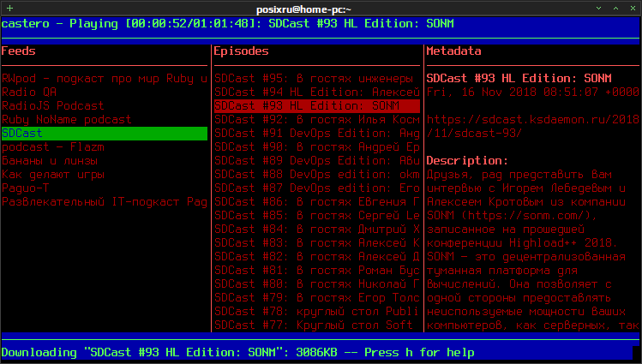
Task: Click the green plus new-tab icon
Action: [x=9, y=9]
